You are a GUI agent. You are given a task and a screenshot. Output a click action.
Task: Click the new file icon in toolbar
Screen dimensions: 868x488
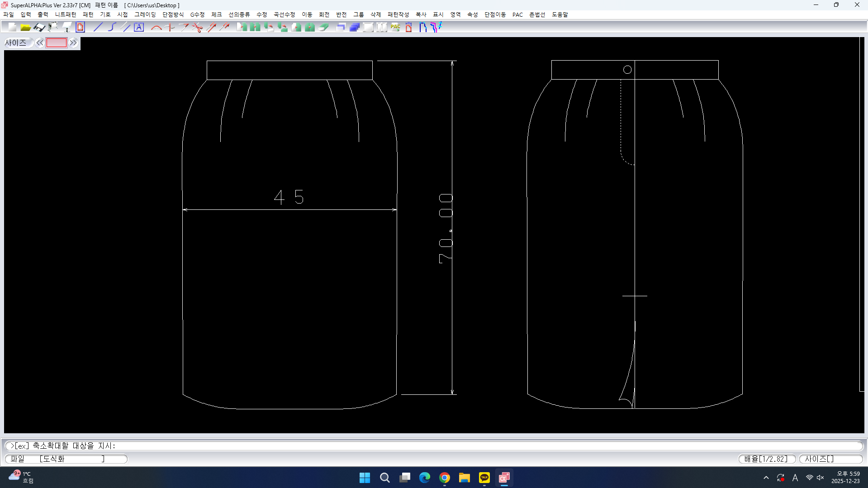(x=12, y=27)
